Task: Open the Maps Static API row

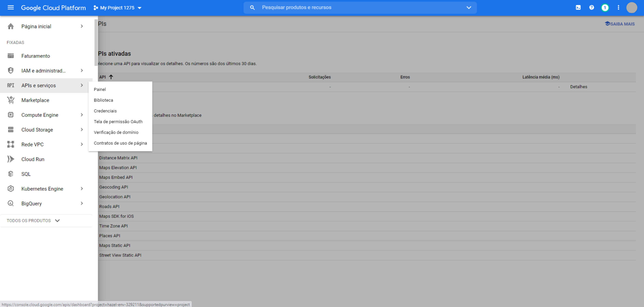Action: pos(367,246)
